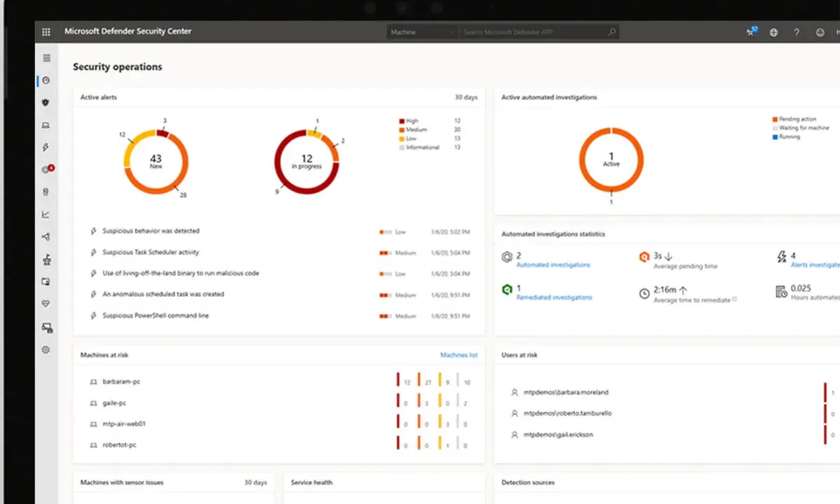Viewport: 840px width, 504px height.
Task: Click the 1 Active investigations donut chart
Action: point(611,160)
